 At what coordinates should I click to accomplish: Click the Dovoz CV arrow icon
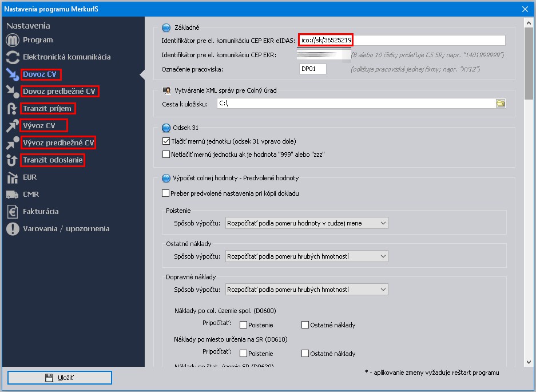[13, 74]
